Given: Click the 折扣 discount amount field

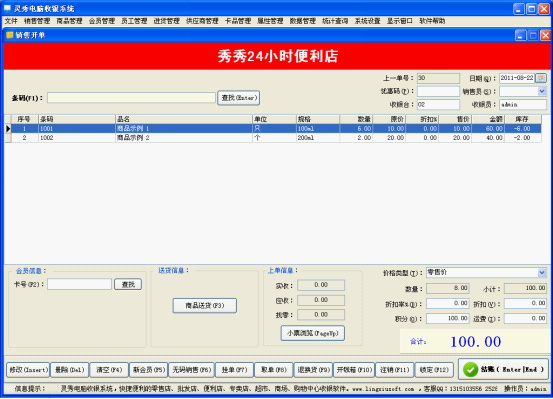Looking at the screenshot, I should [525, 303].
